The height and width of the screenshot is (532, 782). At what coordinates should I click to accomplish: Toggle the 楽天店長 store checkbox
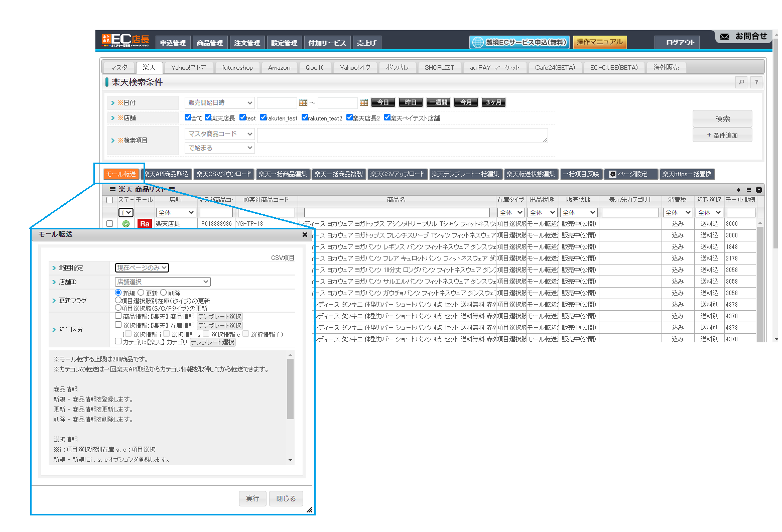[x=208, y=117]
